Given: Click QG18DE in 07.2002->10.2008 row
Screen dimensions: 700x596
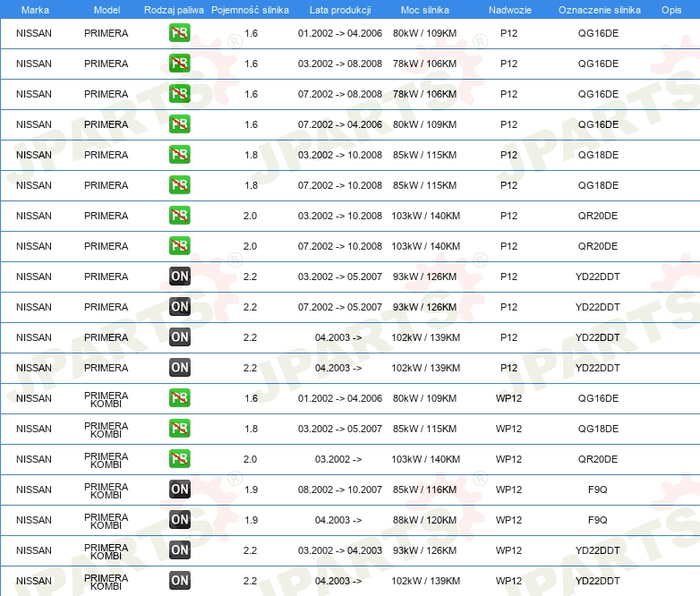Looking at the screenshot, I should click(x=598, y=185).
